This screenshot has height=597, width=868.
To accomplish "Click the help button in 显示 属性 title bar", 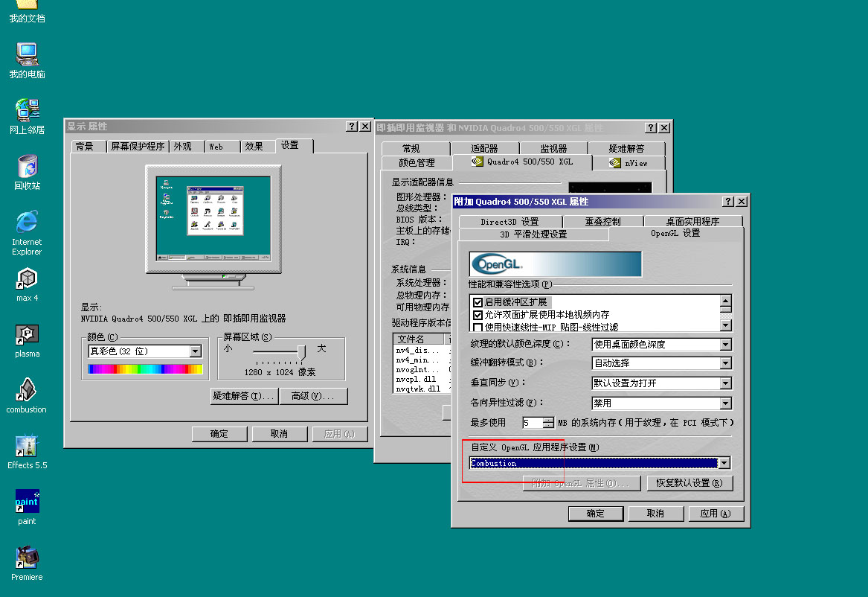I will pyautogui.click(x=352, y=127).
